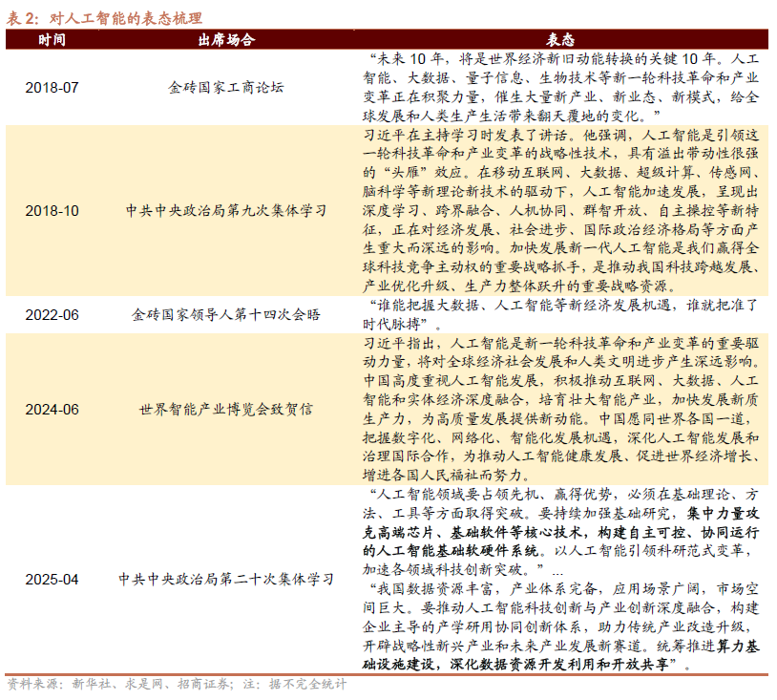Click the table title '表2: 对人工智能的表态梳理'
The width and height of the screenshot is (777, 700).
104,18
